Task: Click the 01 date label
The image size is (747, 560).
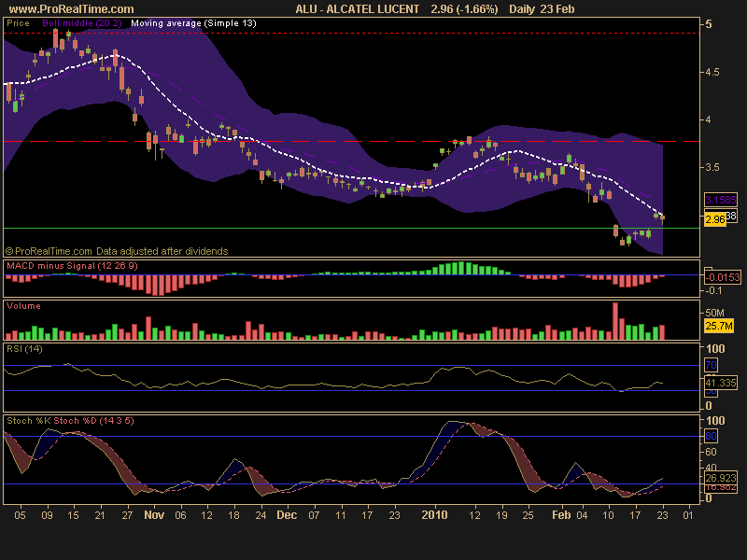Action: click(x=688, y=515)
